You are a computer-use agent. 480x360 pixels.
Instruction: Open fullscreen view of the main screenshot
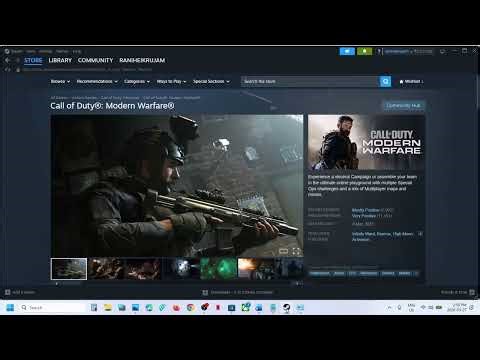coord(296,251)
